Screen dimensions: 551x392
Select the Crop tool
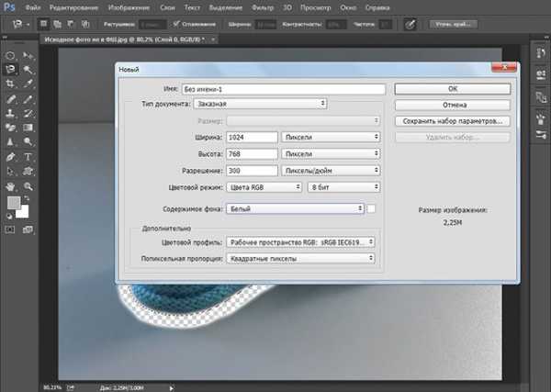(x=11, y=84)
